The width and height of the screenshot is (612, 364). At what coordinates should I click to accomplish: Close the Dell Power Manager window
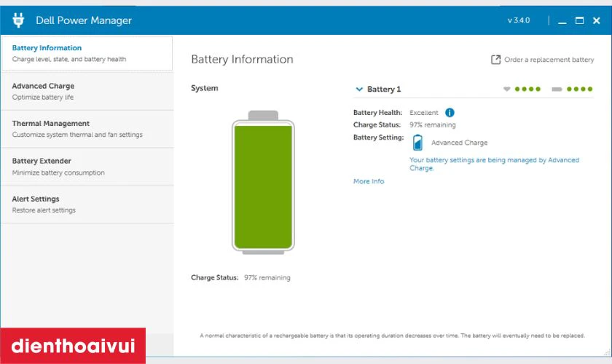[597, 20]
